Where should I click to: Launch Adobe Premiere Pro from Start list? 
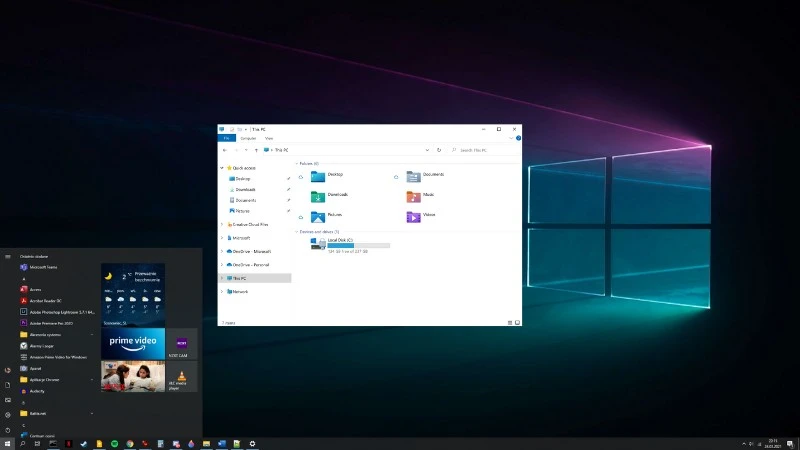[46, 323]
